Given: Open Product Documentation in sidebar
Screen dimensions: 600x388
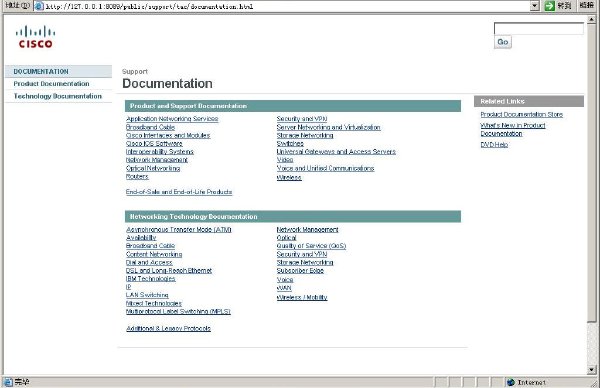Looking at the screenshot, I should (51, 83).
